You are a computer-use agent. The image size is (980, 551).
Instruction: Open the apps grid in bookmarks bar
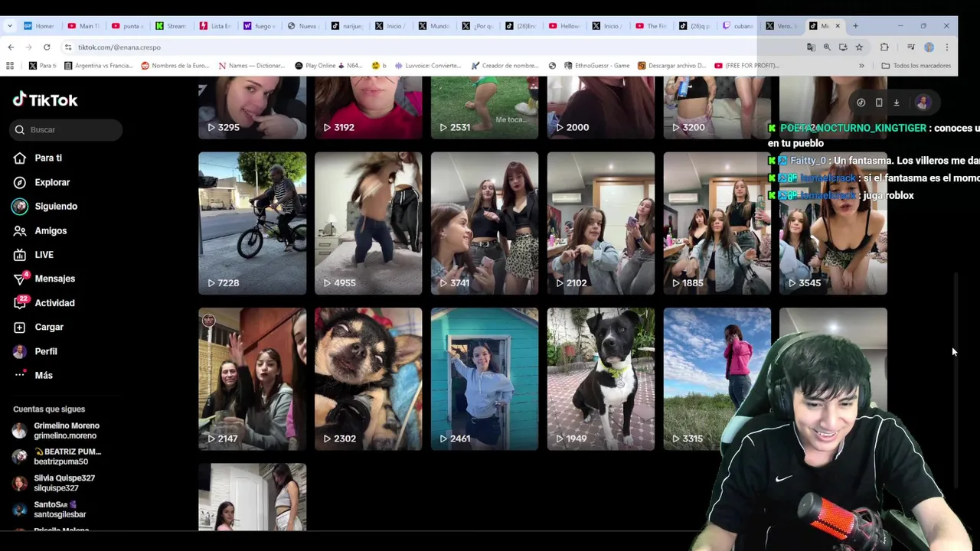point(10,66)
